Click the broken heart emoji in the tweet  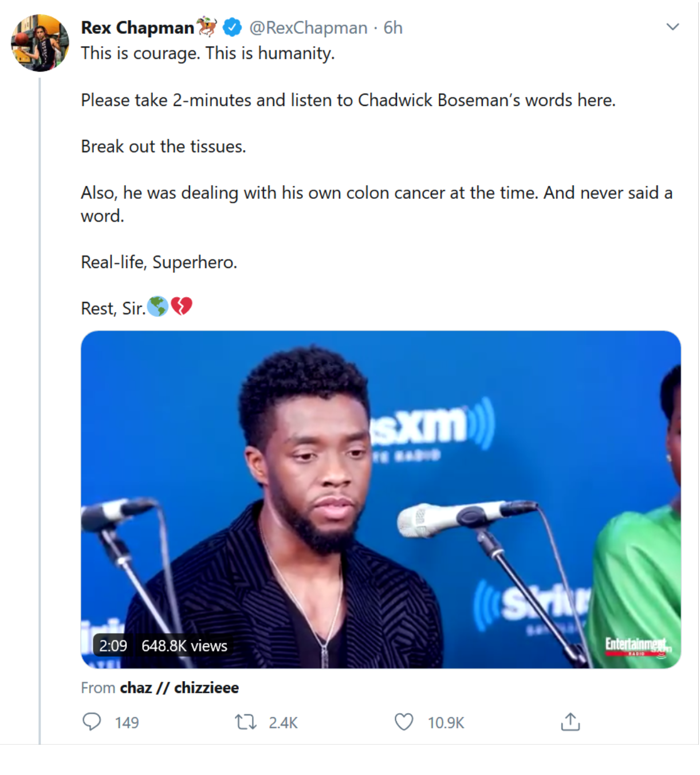(182, 306)
